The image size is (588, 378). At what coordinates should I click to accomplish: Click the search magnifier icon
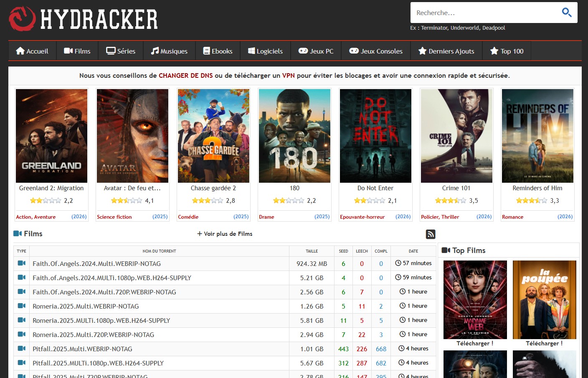click(x=567, y=13)
